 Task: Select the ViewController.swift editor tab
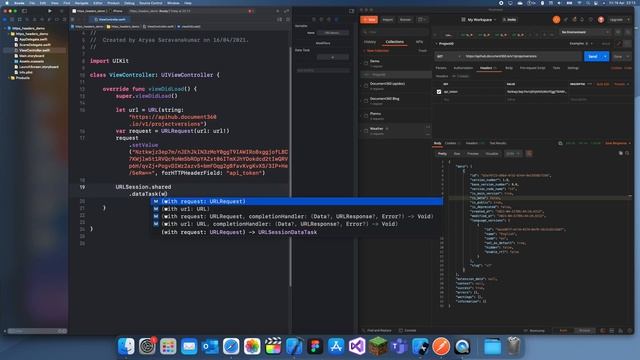[x=109, y=19]
